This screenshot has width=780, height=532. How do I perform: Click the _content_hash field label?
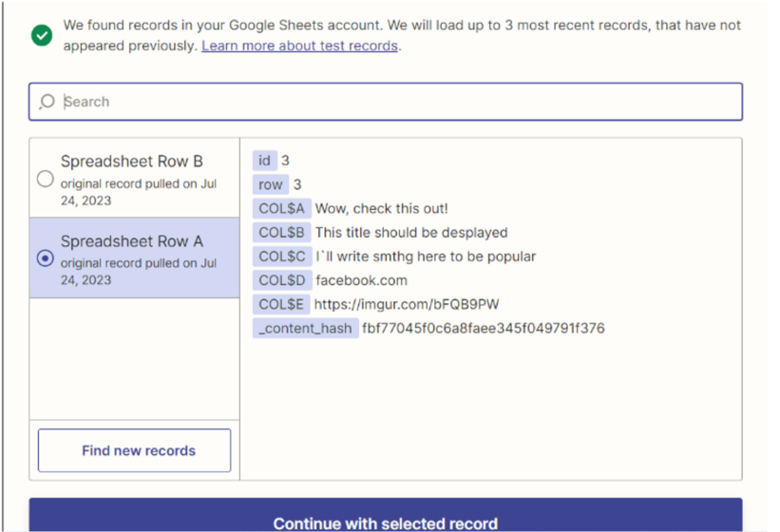click(305, 329)
